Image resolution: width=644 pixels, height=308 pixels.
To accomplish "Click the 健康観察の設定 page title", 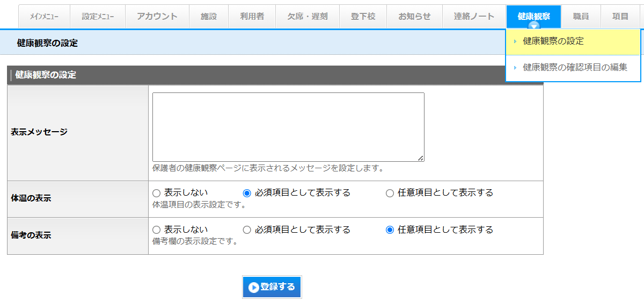I will click(x=47, y=43).
